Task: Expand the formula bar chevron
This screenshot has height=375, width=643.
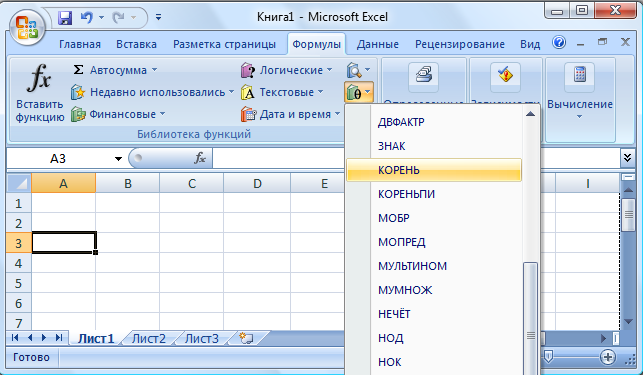Action: (x=627, y=158)
